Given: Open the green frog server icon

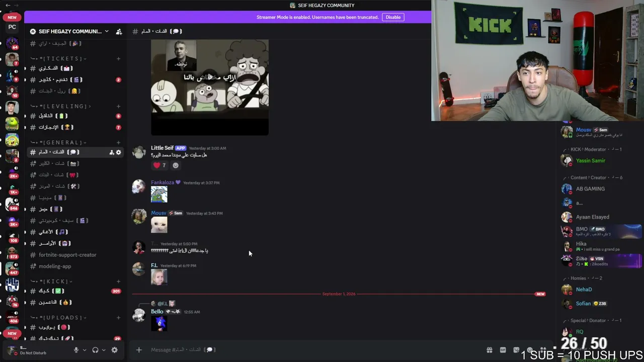Looking at the screenshot, I should 12,124.
